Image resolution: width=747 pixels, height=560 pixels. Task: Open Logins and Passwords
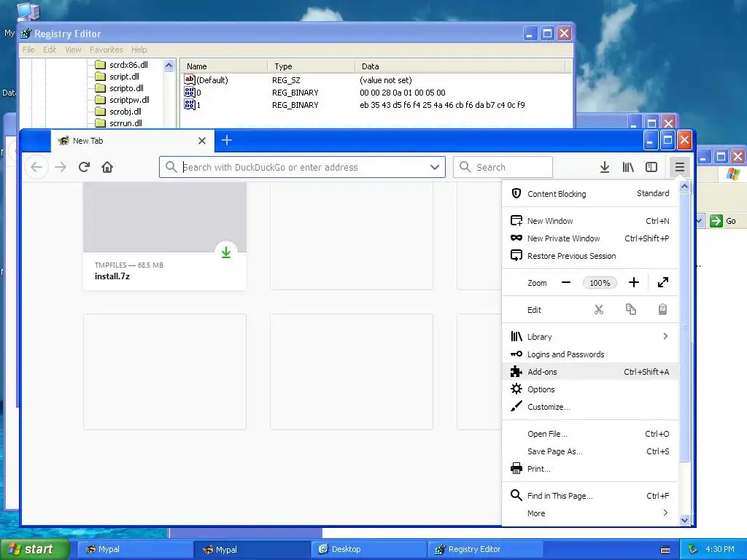pos(589,354)
